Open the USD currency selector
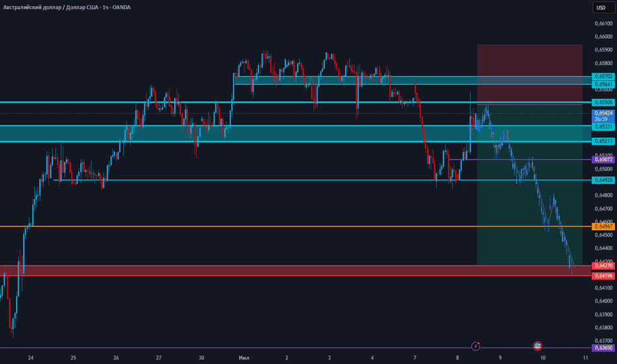617x364 pixels. pos(604,7)
